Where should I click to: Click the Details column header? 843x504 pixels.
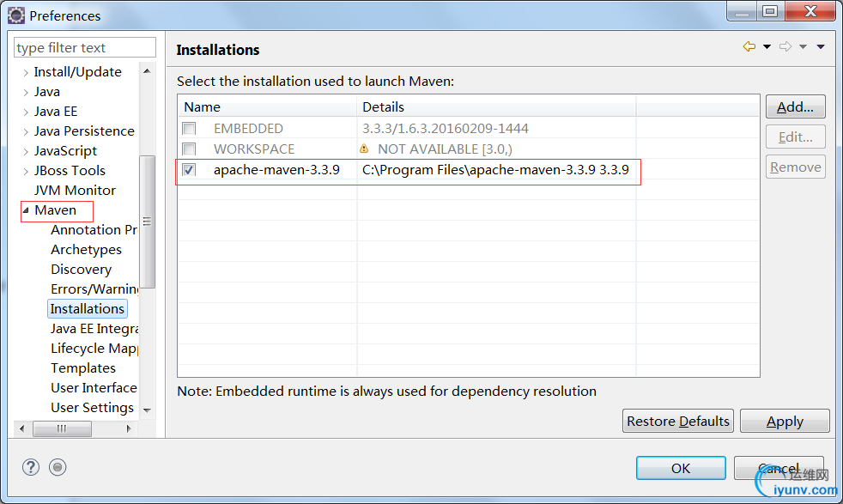click(496, 106)
